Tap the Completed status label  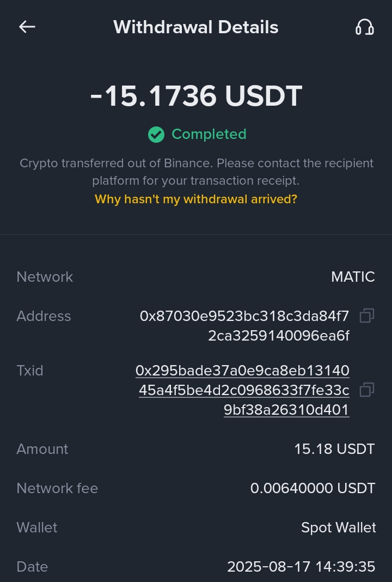209,134
